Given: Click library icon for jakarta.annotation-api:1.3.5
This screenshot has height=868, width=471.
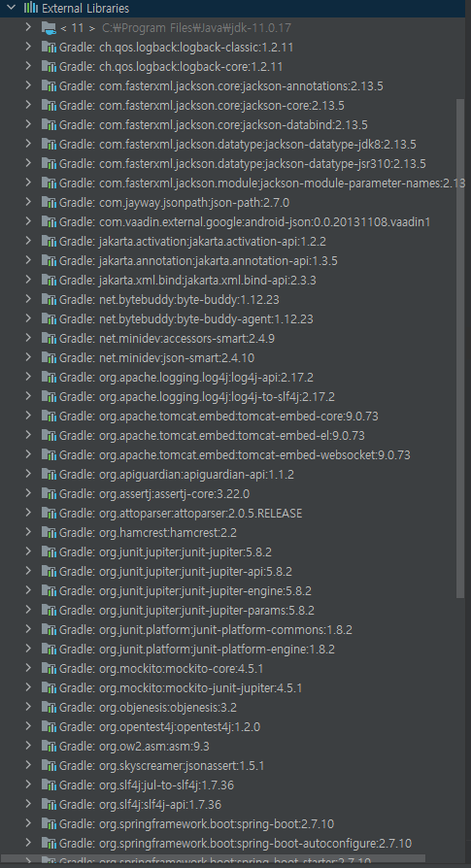Looking at the screenshot, I should (x=50, y=260).
